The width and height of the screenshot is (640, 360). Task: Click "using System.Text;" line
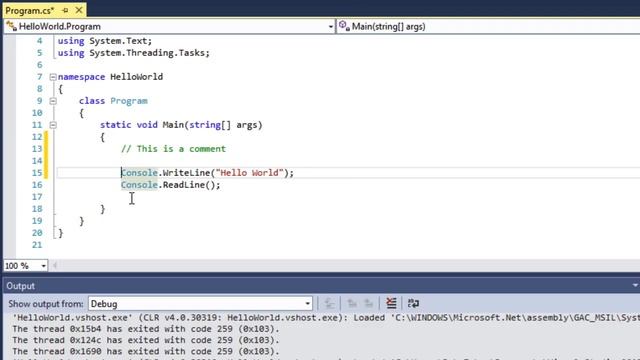coord(104,41)
